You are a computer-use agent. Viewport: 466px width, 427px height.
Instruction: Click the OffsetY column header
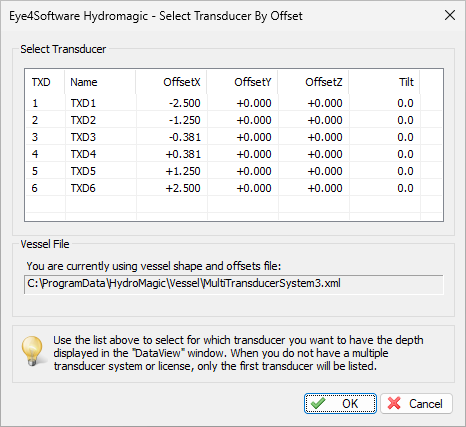pyautogui.click(x=242, y=82)
